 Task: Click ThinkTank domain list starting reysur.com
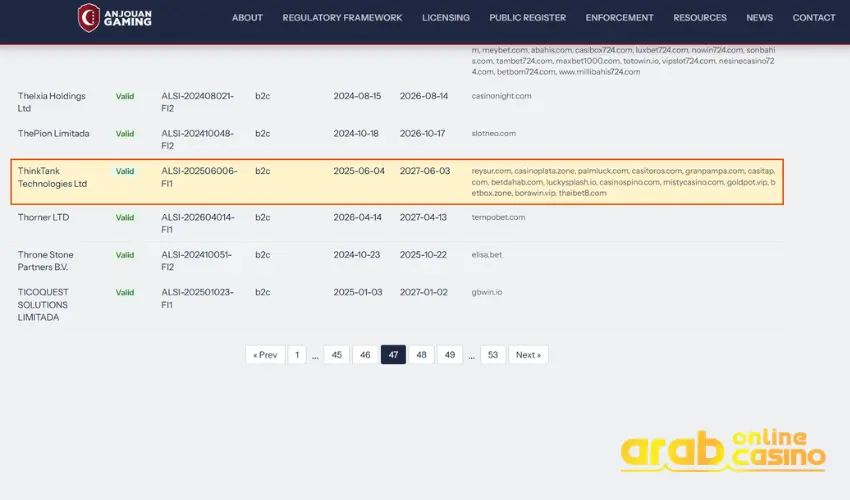coord(623,182)
